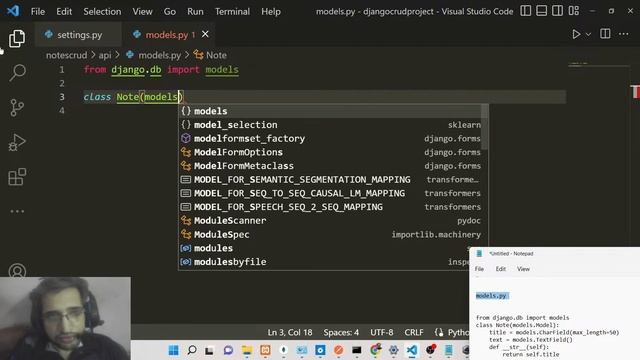640x360 pixels.
Task: Run the Python file with play button
Action: click(576, 34)
